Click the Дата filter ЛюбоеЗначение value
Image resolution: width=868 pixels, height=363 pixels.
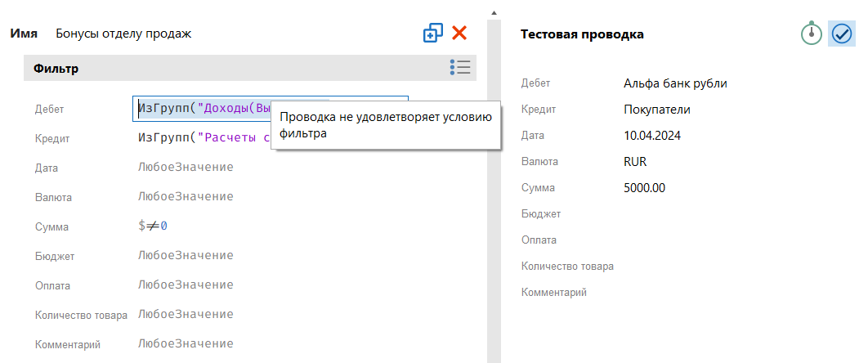186,168
